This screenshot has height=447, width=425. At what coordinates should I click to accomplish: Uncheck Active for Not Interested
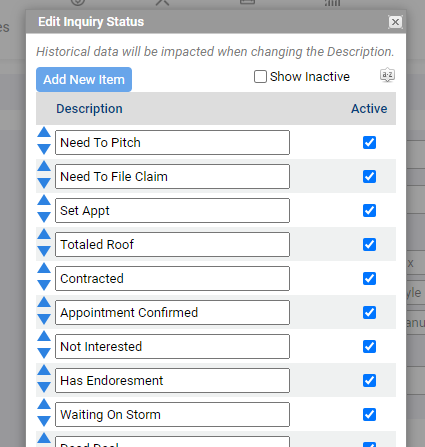pos(369,347)
